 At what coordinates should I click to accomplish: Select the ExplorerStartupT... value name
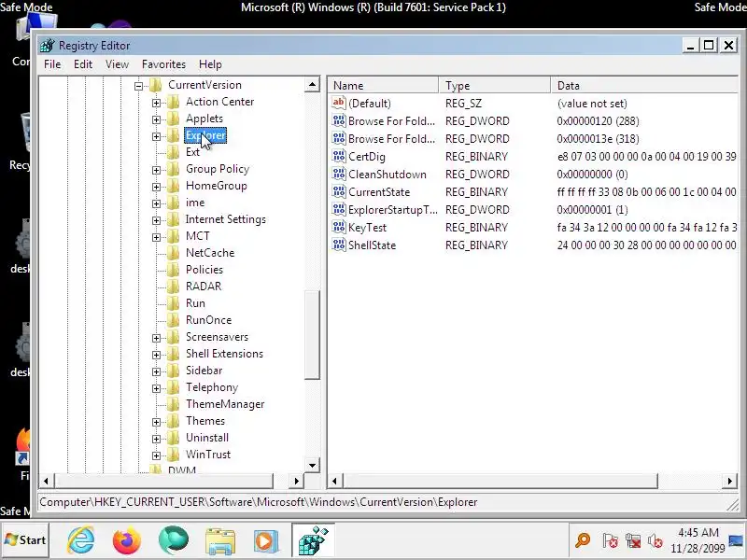(392, 210)
